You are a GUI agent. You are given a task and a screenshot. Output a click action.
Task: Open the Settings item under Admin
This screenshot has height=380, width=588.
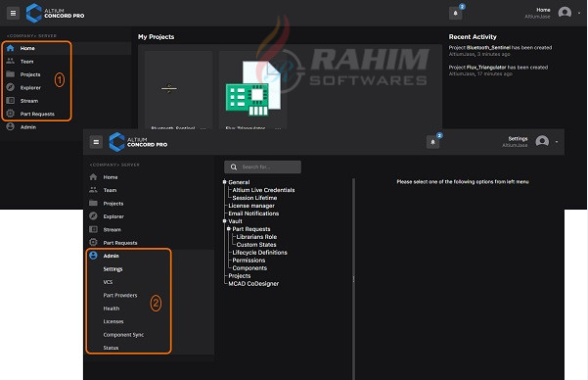[113, 269]
